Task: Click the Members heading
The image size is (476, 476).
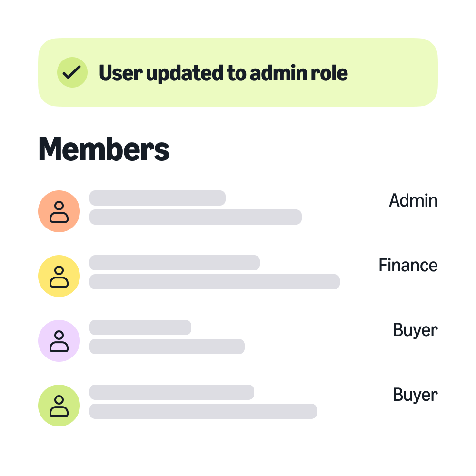Action: (104, 149)
